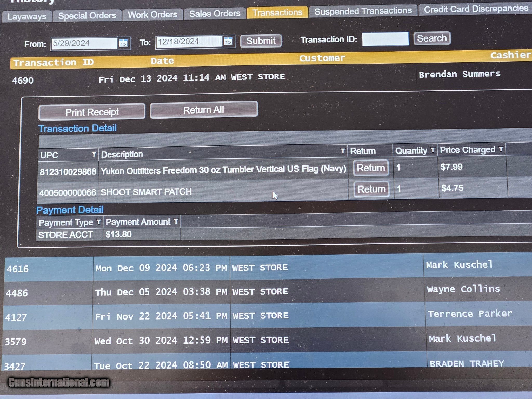Click Print Receipt button

(92, 112)
